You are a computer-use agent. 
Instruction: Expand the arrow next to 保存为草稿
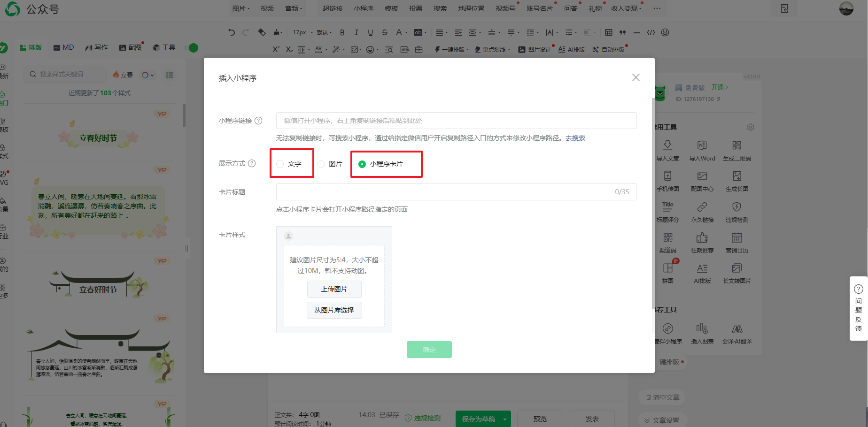[x=505, y=419]
